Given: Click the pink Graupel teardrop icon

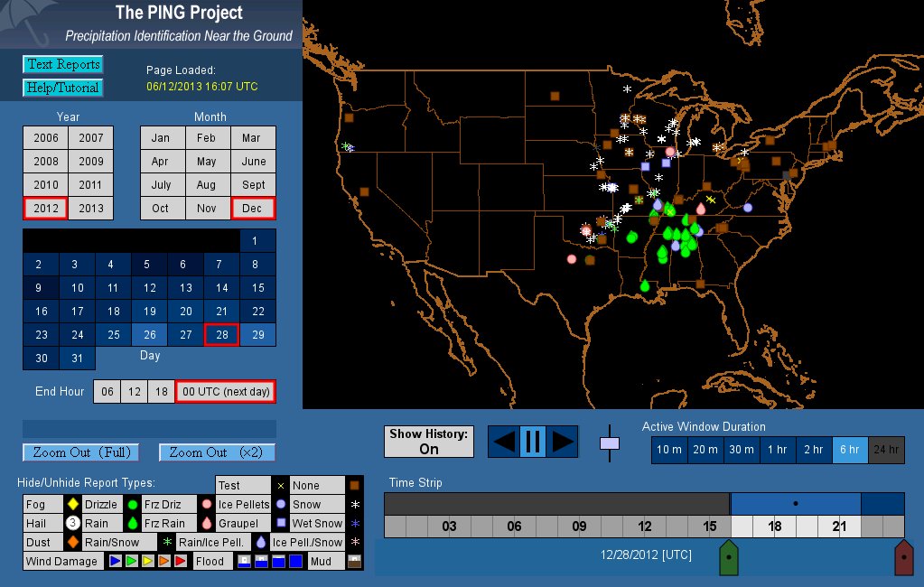Looking at the screenshot, I should (x=207, y=524).
